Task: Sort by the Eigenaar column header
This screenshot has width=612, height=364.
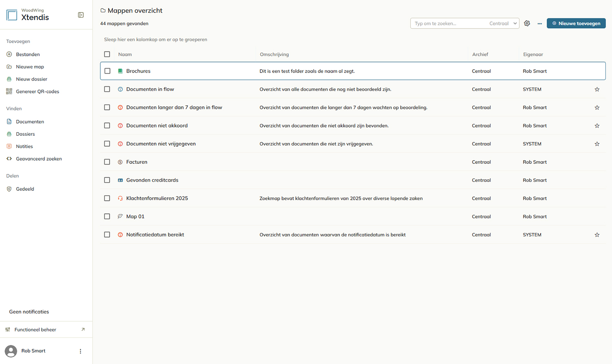Action: (x=533, y=54)
